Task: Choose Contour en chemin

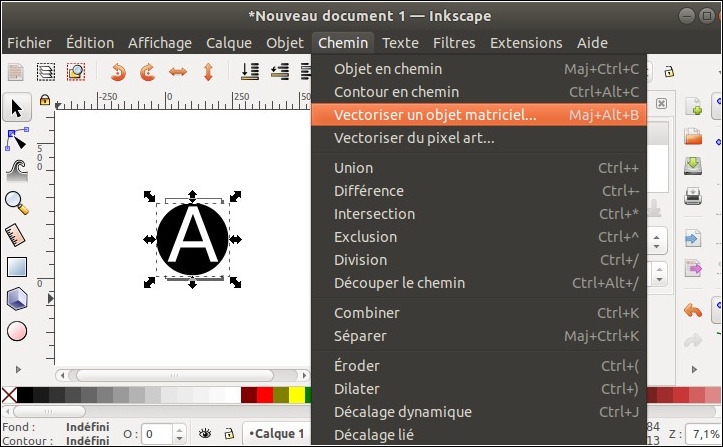Action: point(479,92)
